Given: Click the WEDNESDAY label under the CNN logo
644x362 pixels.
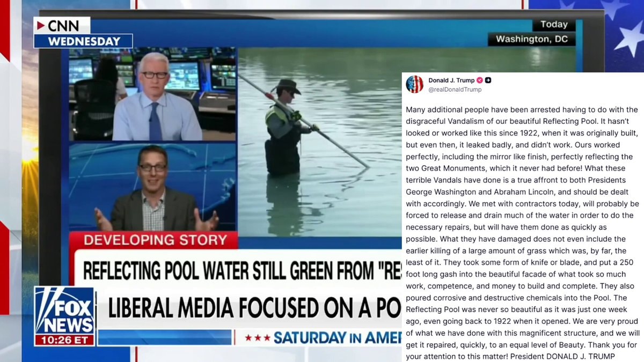Looking at the screenshot, I should [83, 41].
